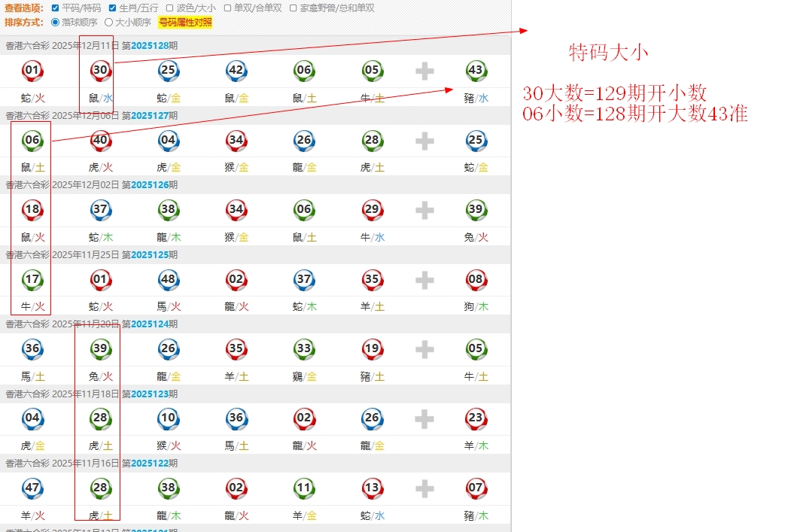The image size is (794, 532).
Task: Click green ball 06 in draw 2025127
Action: 32,141
